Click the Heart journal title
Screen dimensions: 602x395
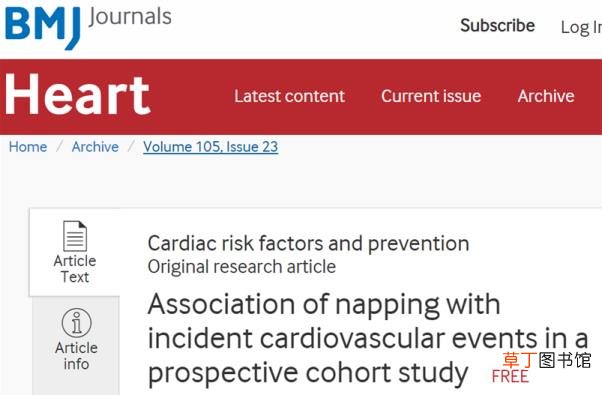pyautogui.click(x=77, y=95)
